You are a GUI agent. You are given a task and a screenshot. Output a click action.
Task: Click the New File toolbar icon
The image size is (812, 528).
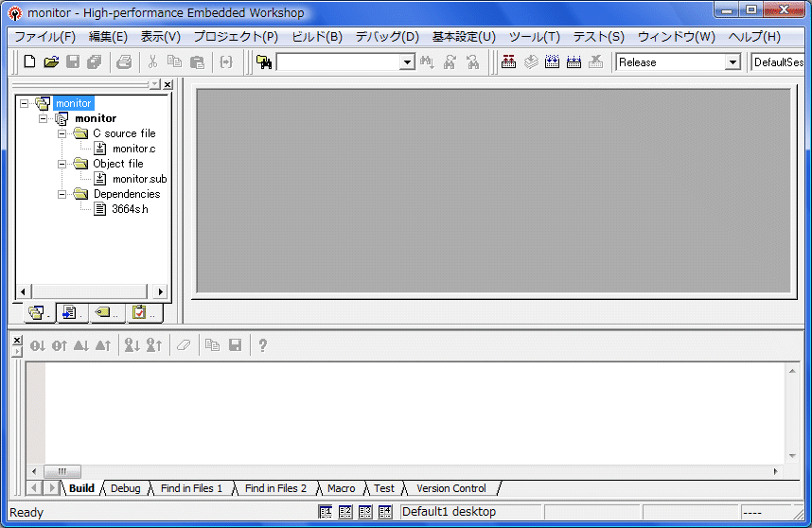point(29,62)
